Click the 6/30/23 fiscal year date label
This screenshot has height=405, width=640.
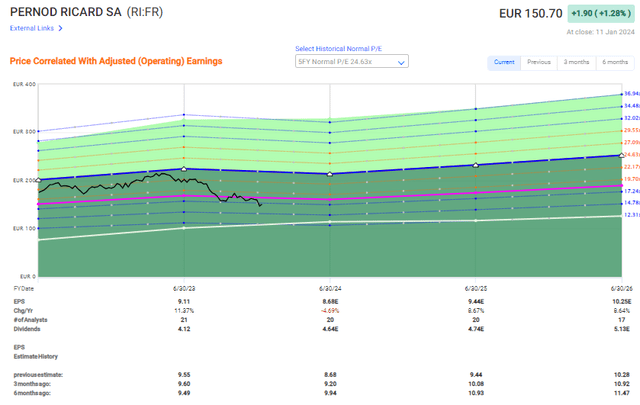184,289
